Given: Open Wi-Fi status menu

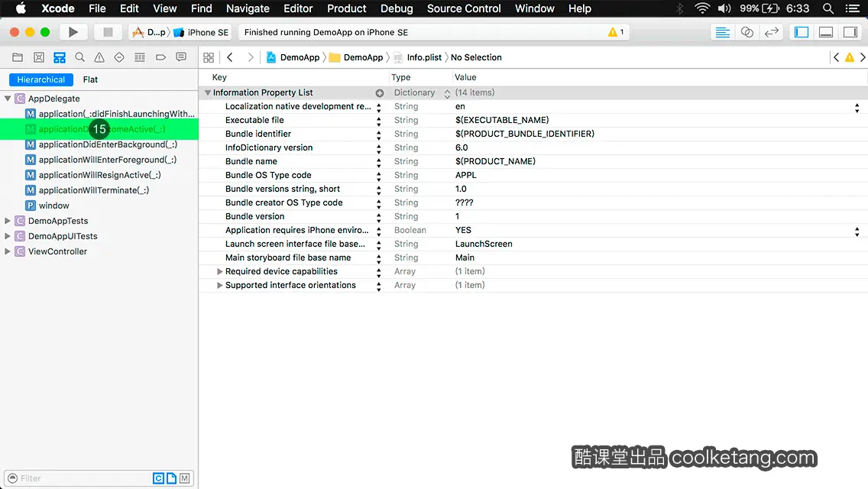Looking at the screenshot, I should (x=702, y=8).
